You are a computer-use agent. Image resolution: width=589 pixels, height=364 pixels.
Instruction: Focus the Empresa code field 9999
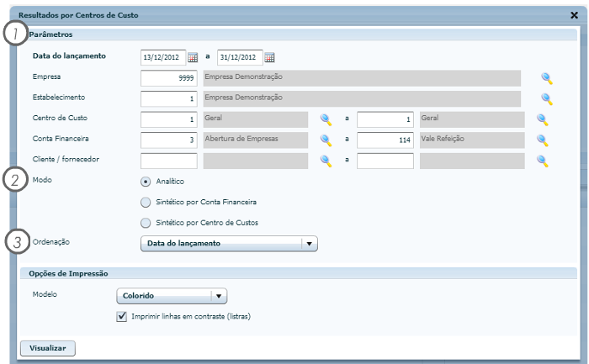tap(168, 78)
